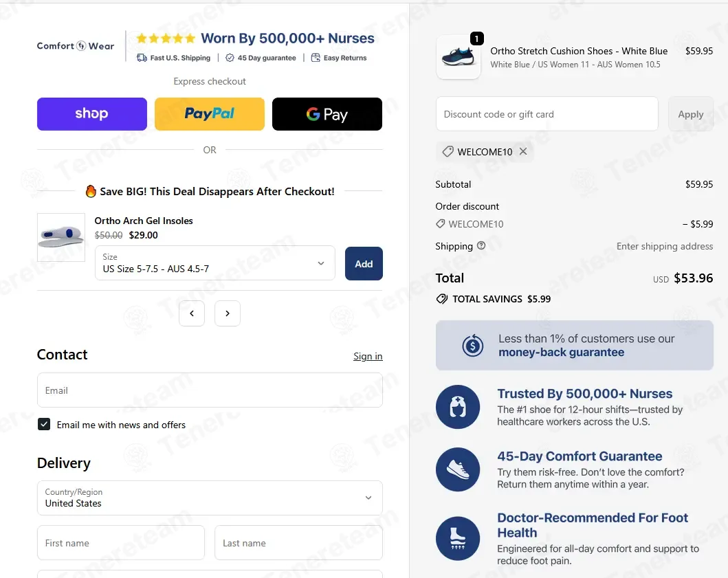Image resolution: width=728 pixels, height=578 pixels.
Task: Go to next upsell offer
Action: click(228, 313)
